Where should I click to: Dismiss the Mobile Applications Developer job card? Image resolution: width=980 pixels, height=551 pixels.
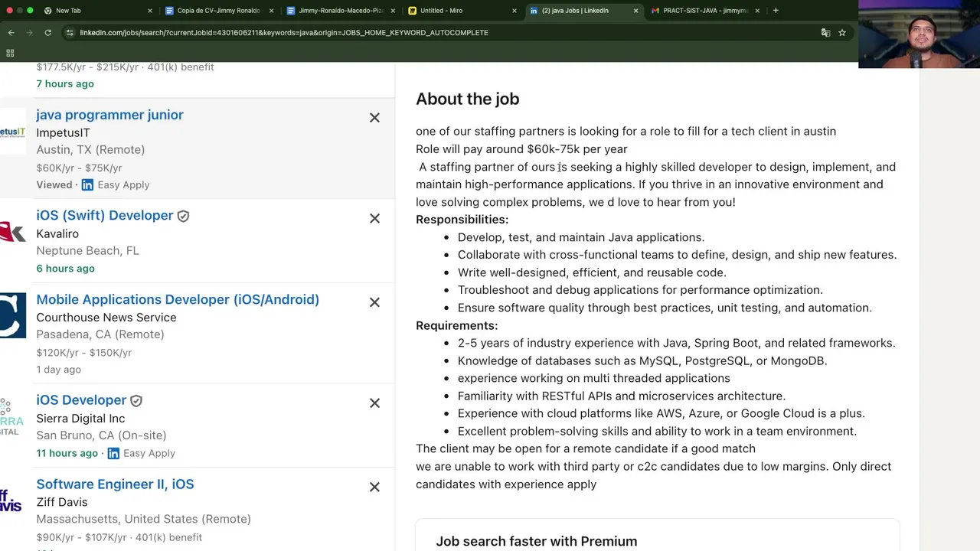pyautogui.click(x=374, y=302)
